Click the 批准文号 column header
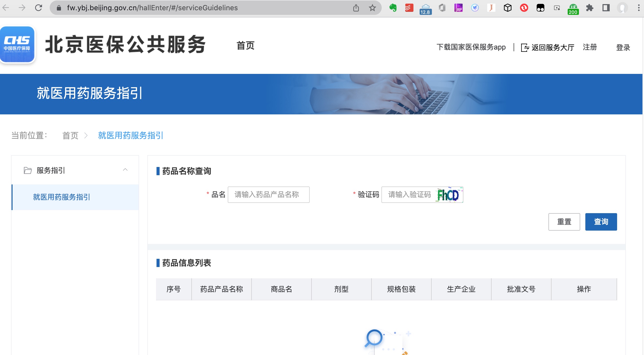This screenshot has width=644, height=355. [x=521, y=289]
